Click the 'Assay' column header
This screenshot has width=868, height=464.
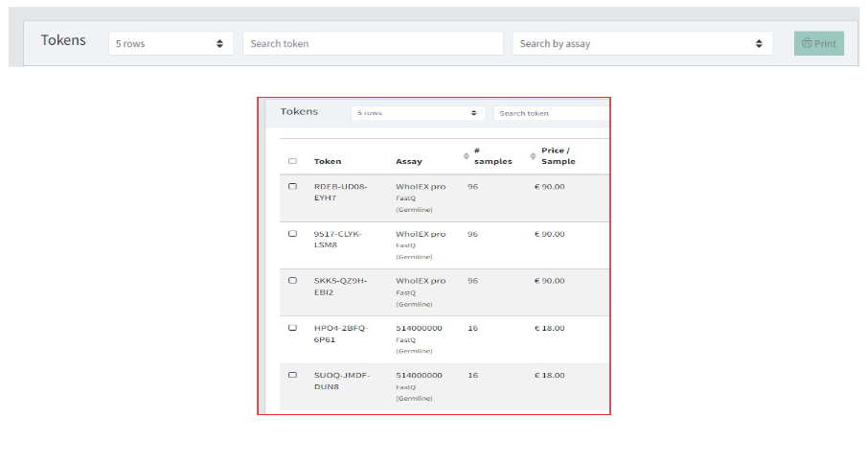pos(408,161)
